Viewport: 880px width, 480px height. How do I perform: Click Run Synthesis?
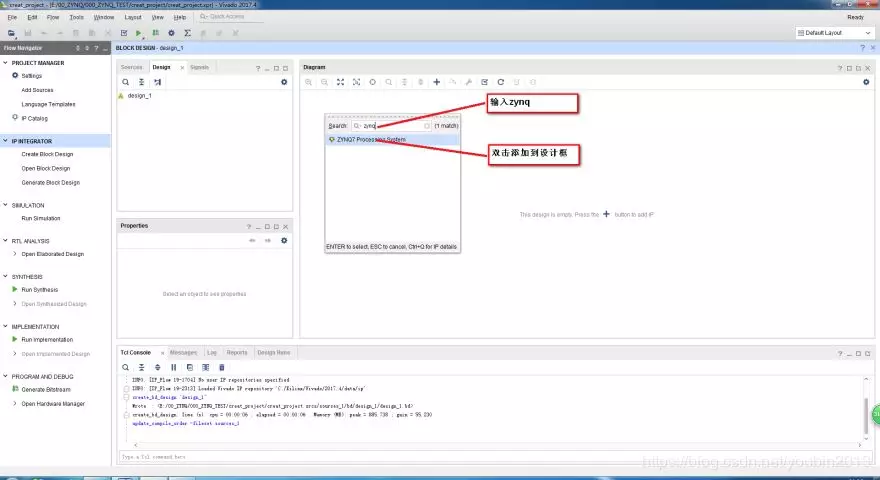[x=39, y=290]
